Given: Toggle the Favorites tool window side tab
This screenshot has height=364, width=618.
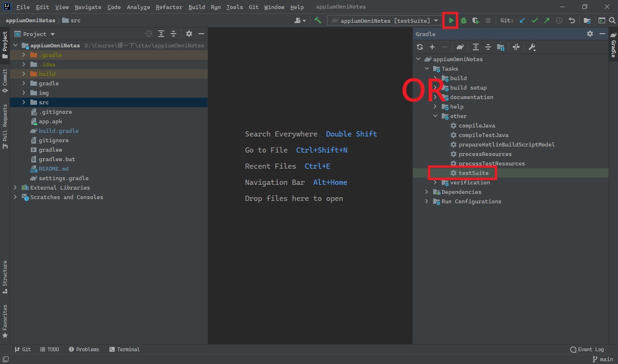Looking at the screenshot, I should [x=5, y=321].
